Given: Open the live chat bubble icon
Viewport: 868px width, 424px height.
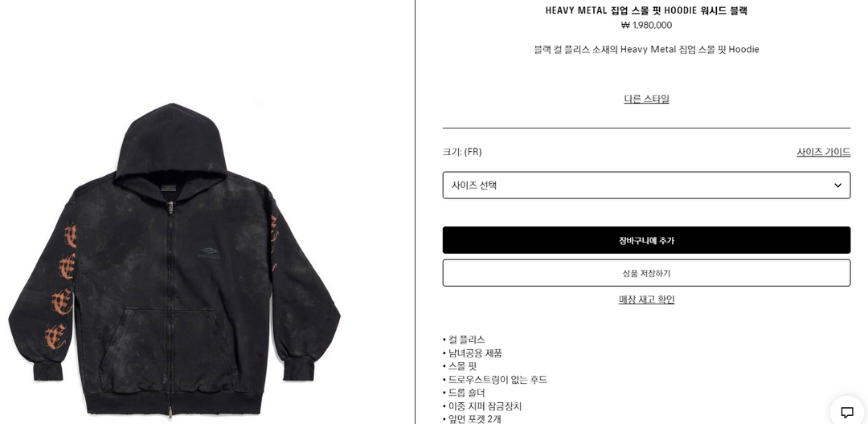Looking at the screenshot, I should tap(847, 412).
